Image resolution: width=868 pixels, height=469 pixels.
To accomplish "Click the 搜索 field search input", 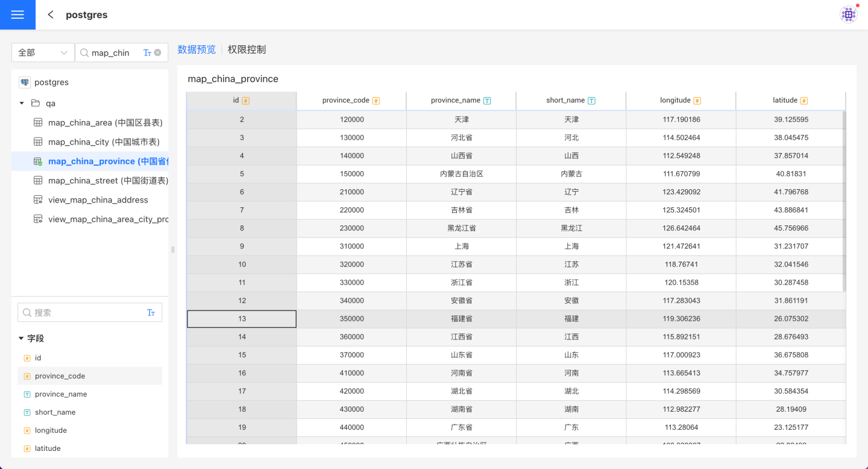I will click(x=84, y=313).
